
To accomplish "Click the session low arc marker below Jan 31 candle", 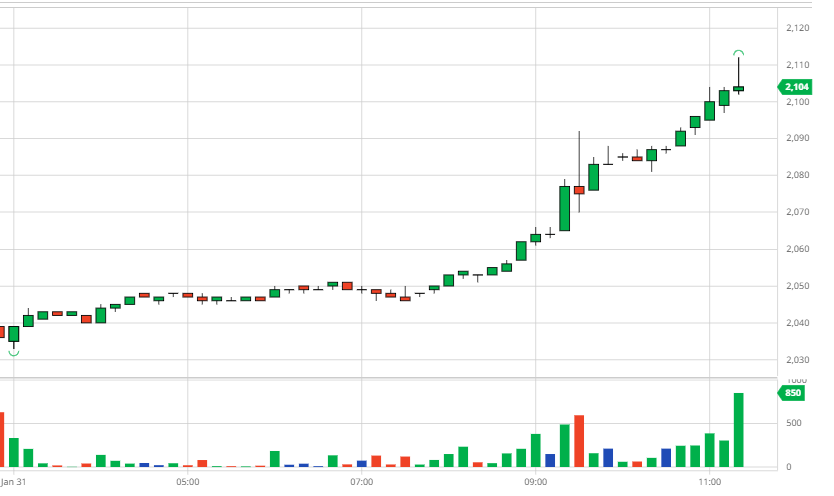I will pos(14,353).
